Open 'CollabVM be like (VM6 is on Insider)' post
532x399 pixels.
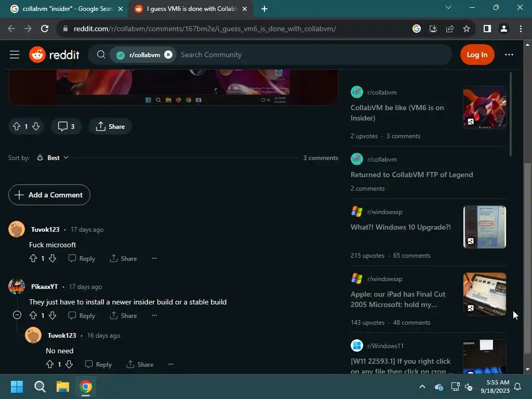pyautogui.click(x=397, y=113)
